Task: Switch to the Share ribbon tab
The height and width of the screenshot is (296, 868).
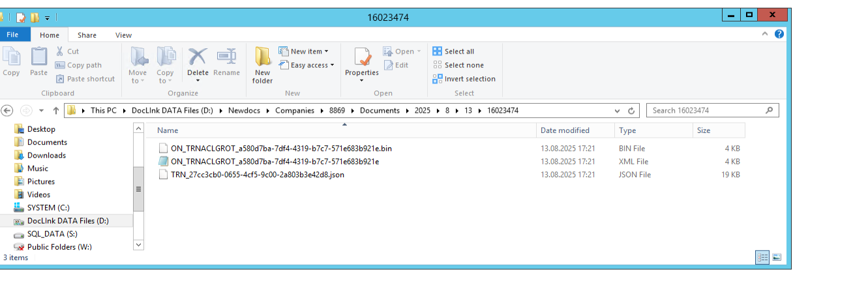Action: pyautogui.click(x=87, y=35)
